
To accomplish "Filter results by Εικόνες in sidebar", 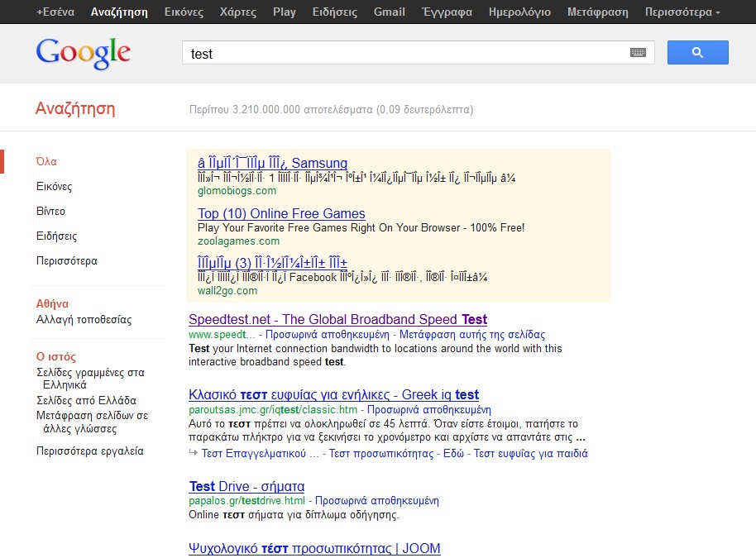I will pos(54,187).
